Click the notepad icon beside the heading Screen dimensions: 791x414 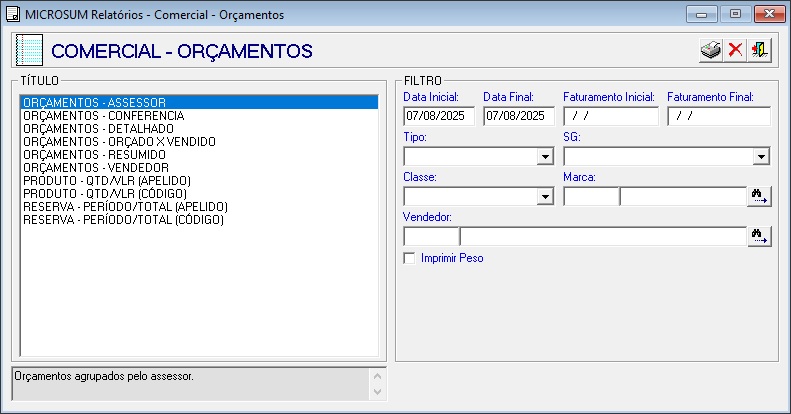pos(29,50)
